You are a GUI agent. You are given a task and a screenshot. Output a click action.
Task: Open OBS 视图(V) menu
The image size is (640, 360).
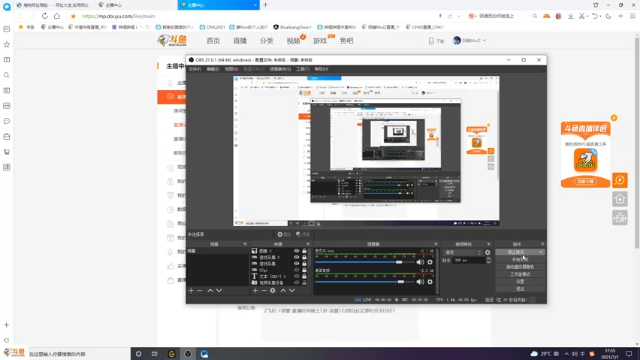click(231, 69)
